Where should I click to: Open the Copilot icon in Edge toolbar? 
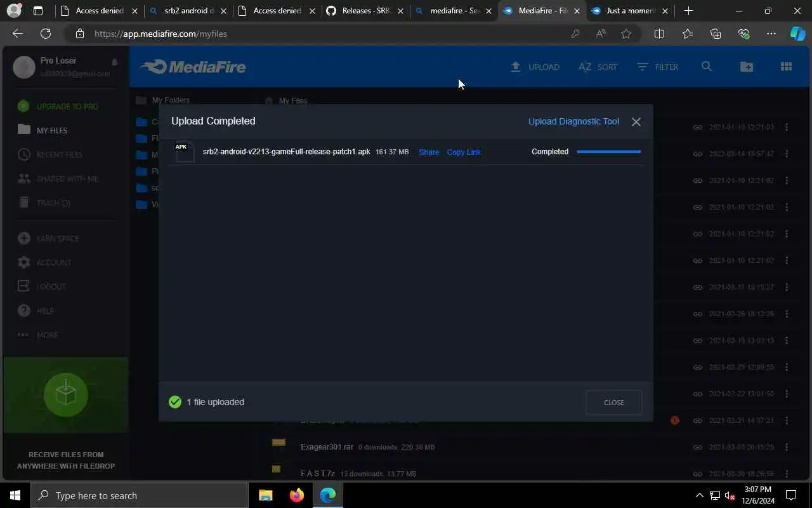click(x=797, y=34)
